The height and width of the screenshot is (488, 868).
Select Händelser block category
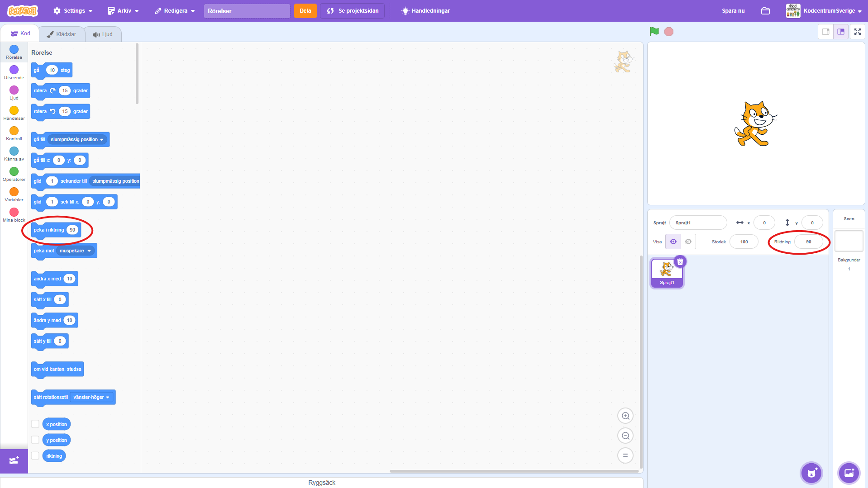point(14,113)
